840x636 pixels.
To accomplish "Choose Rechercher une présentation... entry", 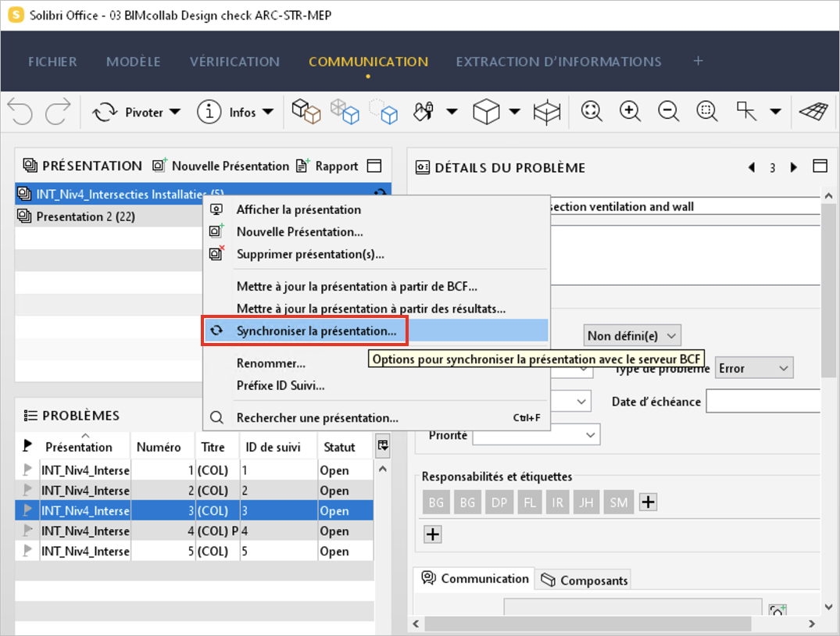I will pos(376,418).
